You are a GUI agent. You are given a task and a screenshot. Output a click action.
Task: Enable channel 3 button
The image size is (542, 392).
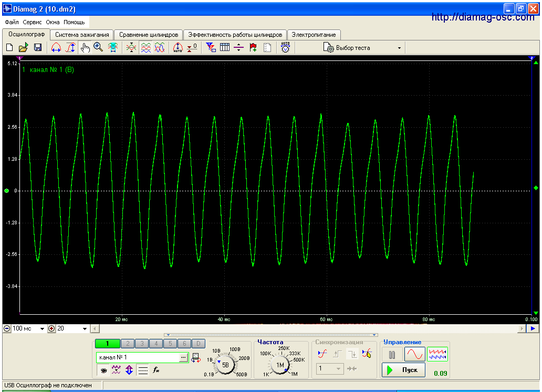point(142,344)
